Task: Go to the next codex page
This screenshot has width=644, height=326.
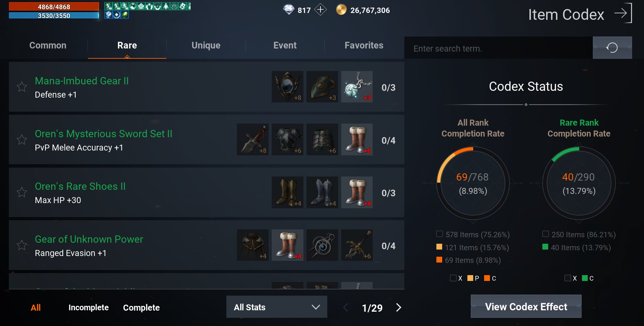Action: (x=399, y=308)
